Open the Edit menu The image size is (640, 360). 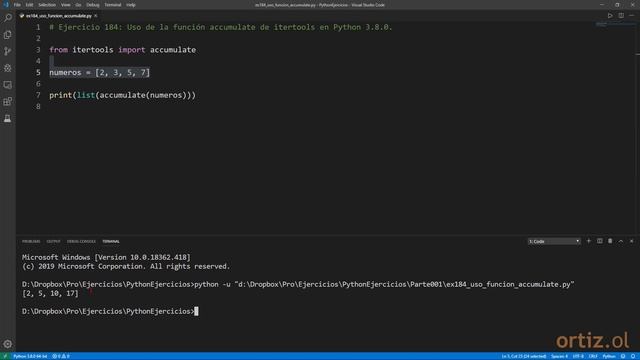[29, 5]
